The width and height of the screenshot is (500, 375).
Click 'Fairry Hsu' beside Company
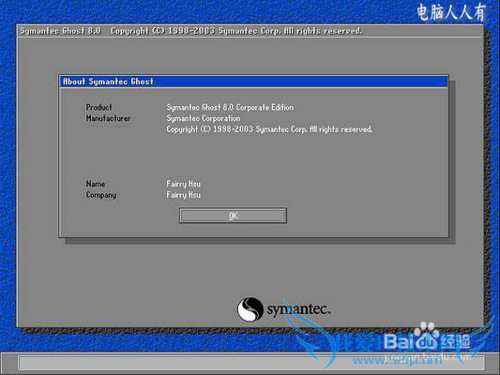click(x=184, y=195)
